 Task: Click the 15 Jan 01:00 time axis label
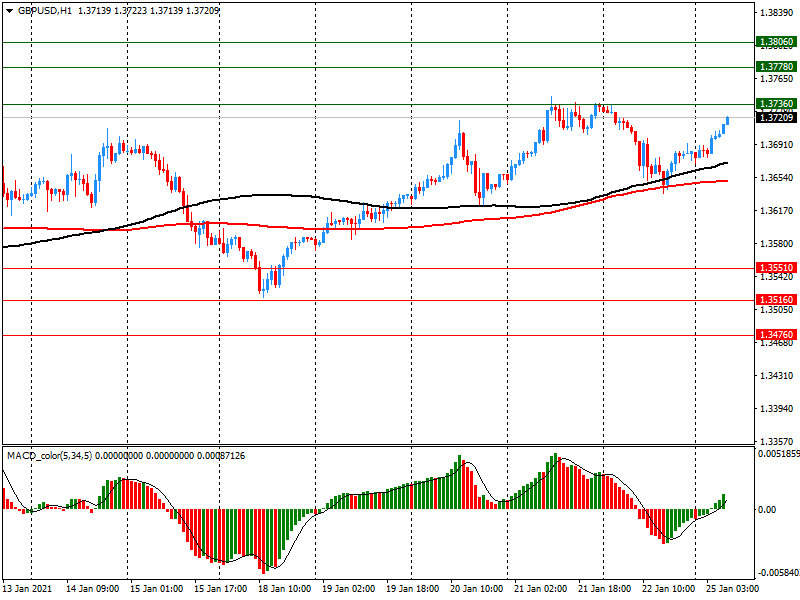click(155, 589)
